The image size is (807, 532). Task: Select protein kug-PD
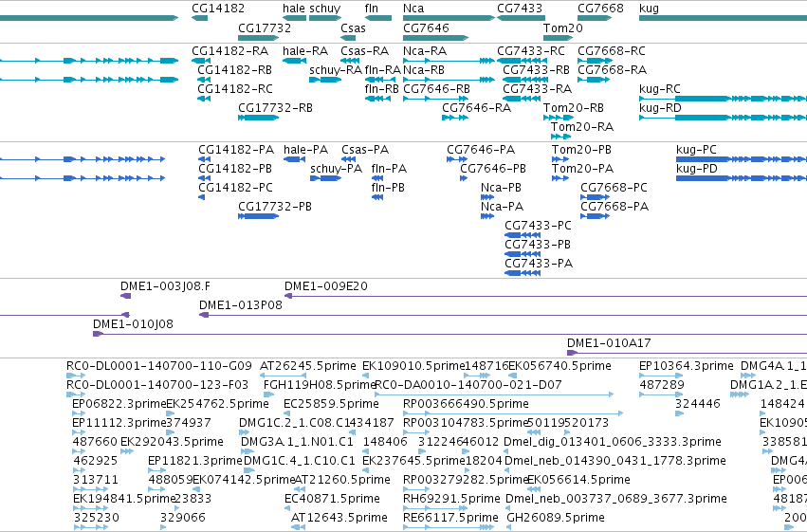pos(697,169)
